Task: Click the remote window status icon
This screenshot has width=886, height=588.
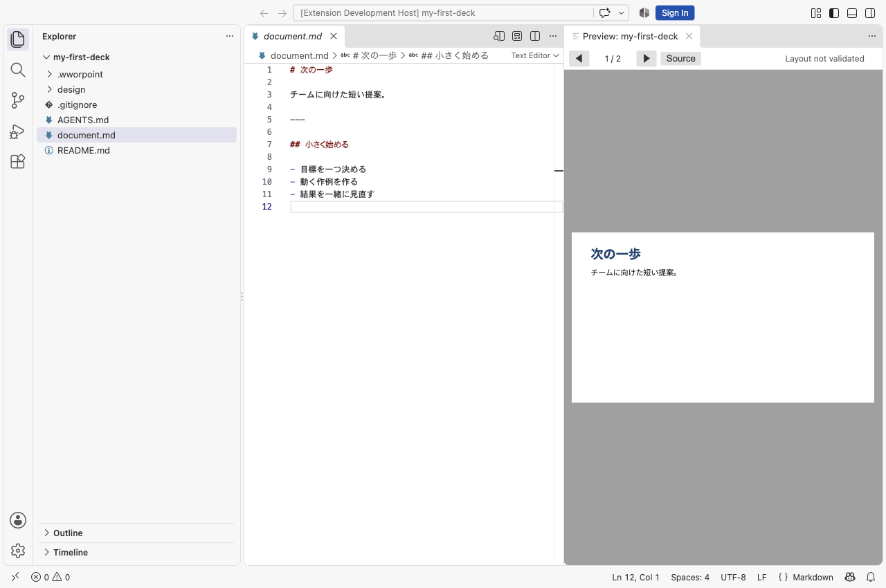Action: click(x=15, y=577)
